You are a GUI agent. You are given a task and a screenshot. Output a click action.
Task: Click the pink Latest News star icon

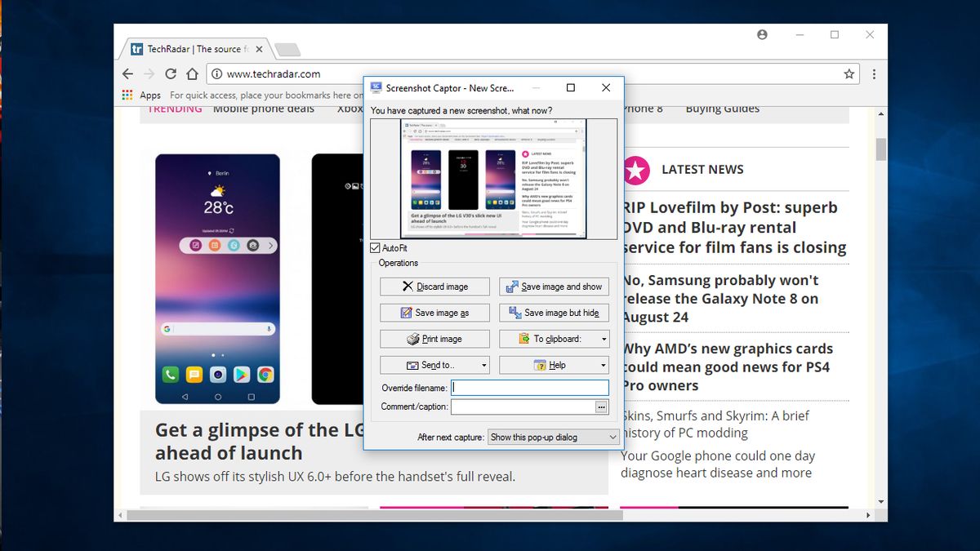point(635,170)
